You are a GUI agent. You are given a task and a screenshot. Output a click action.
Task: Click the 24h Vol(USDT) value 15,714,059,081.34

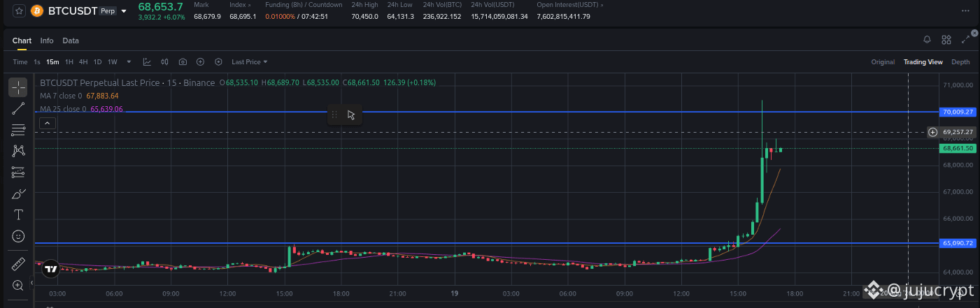[x=499, y=16]
